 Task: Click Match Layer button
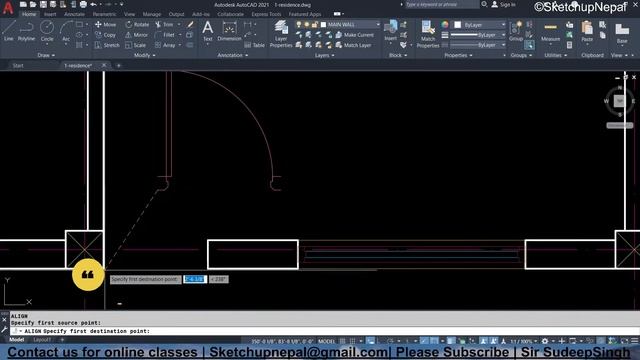click(353, 45)
